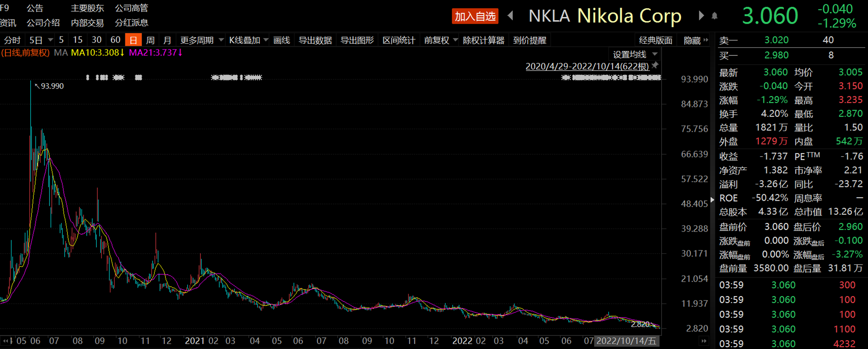868x349 pixels.
Task: Click 导出数据 to export data
Action: [x=315, y=40]
